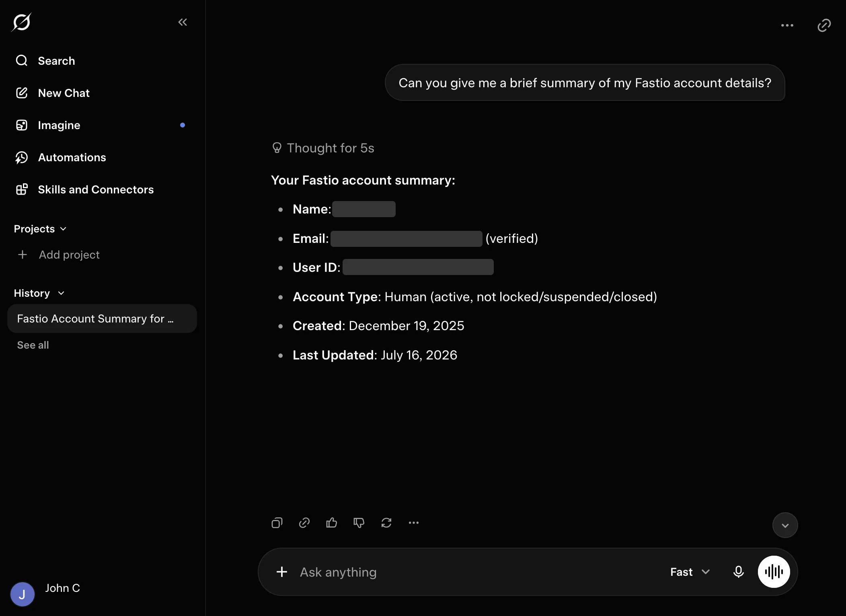Collapse the sidebar with double-chevron icon
The image size is (846, 616).
(183, 22)
